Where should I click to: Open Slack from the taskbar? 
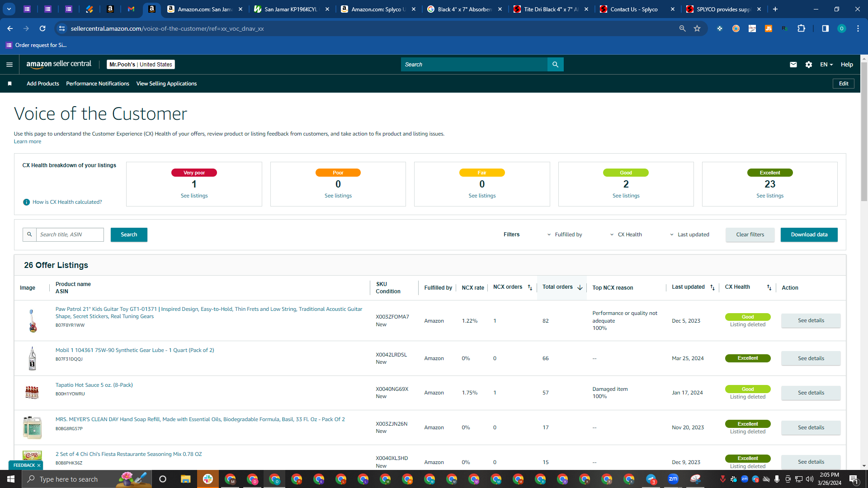208,479
